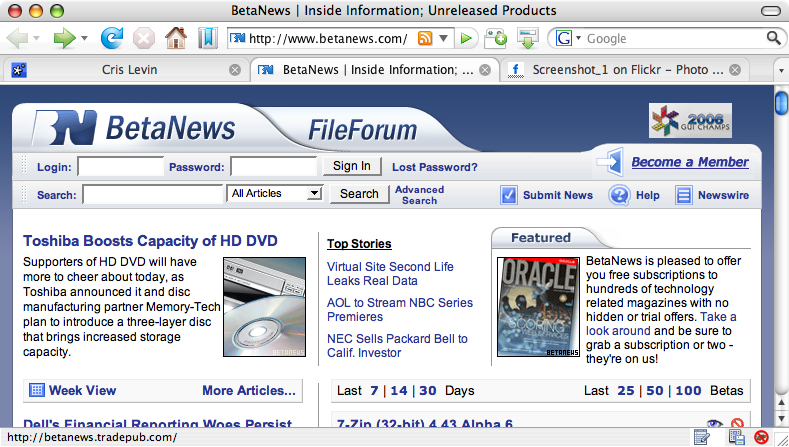Click the red prohibited icon on 7-Zip row
The image size is (789, 447).
click(737, 423)
